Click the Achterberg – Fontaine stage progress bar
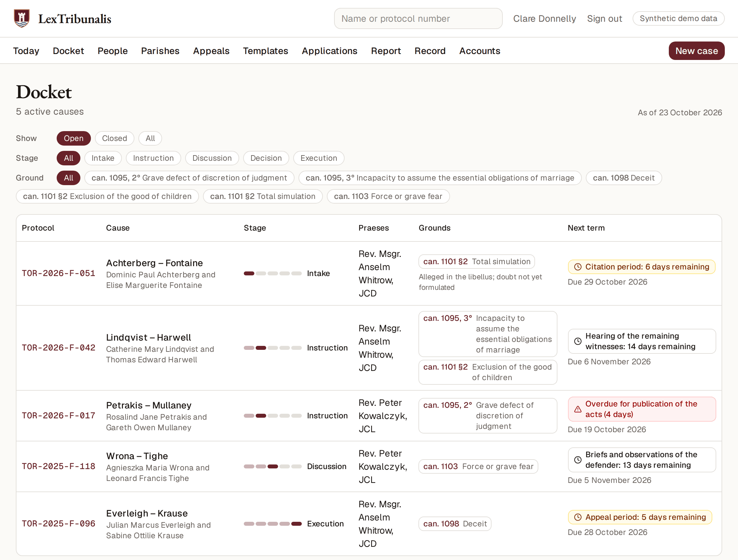The height and width of the screenshot is (560, 738). [x=272, y=273]
